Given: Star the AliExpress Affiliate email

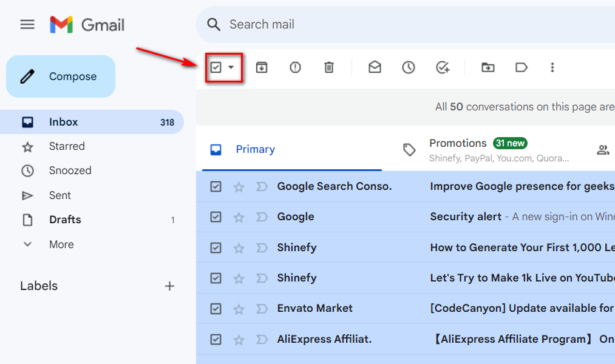Looking at the screenshot, I should point(239,340).
